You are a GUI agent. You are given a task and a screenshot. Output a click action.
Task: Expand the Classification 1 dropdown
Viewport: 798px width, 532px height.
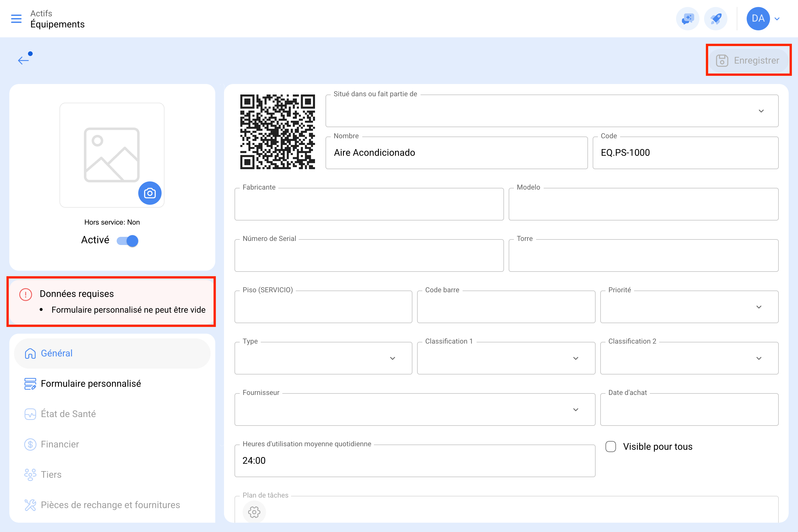[506, 358]
